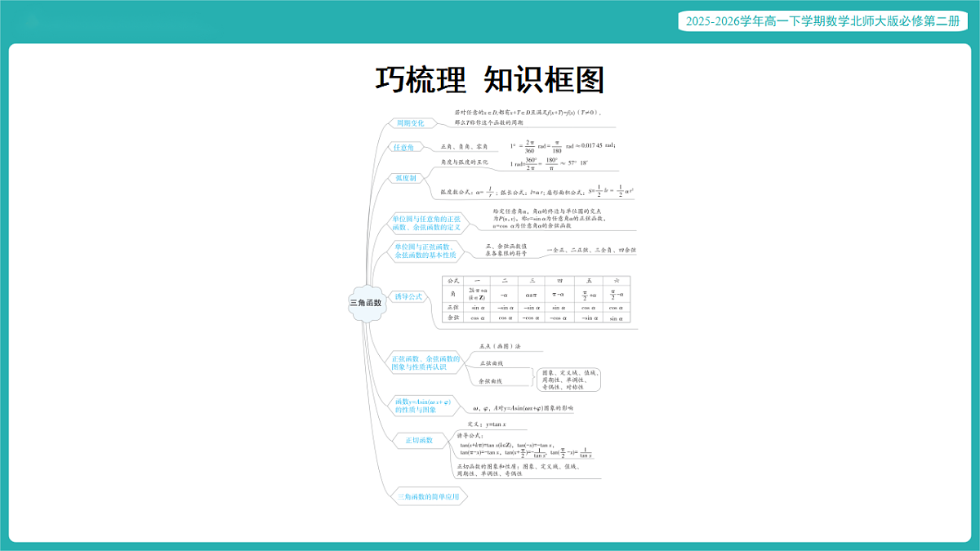
Task: Click the '函数y=Asin(ωx+φ)的性质与图象' node
Action: [x=423, y=406]
